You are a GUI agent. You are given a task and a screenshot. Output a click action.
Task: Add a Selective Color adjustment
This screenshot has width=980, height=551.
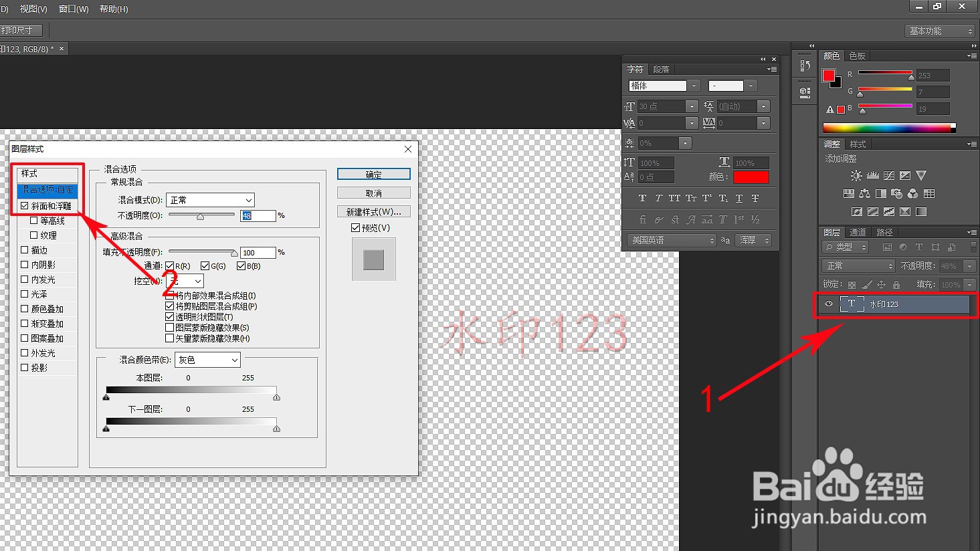pyautogui.click(x=905, y=212)
